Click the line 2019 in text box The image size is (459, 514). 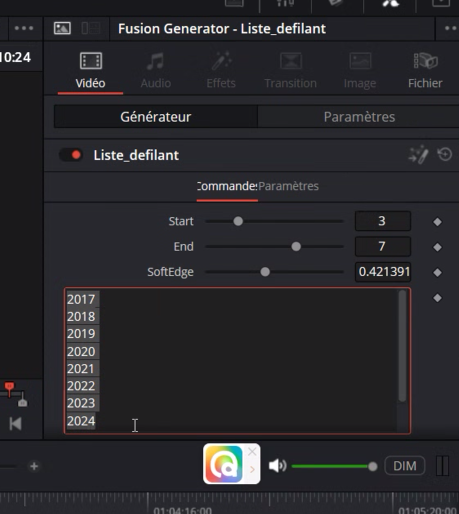[81, 334]
